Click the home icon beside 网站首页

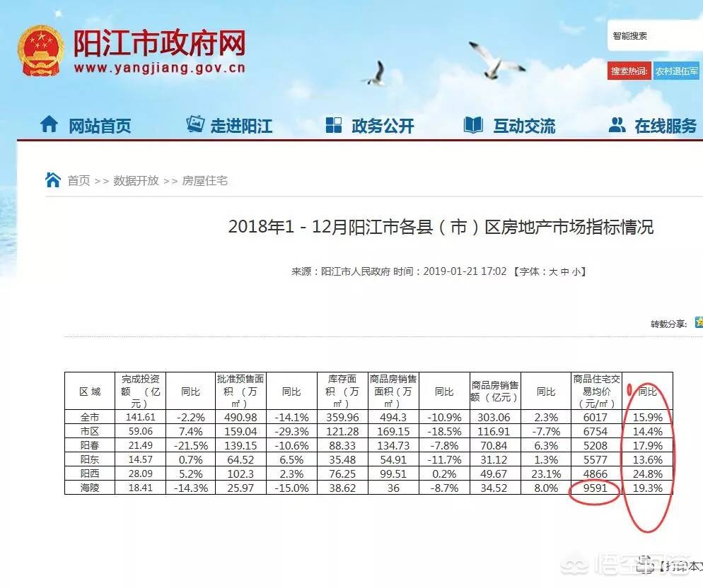point(51,124)
